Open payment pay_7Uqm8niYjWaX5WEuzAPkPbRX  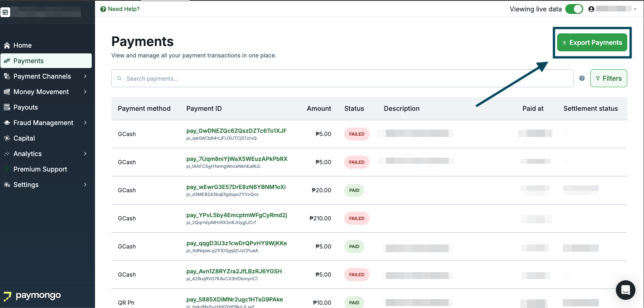point(237,159)
